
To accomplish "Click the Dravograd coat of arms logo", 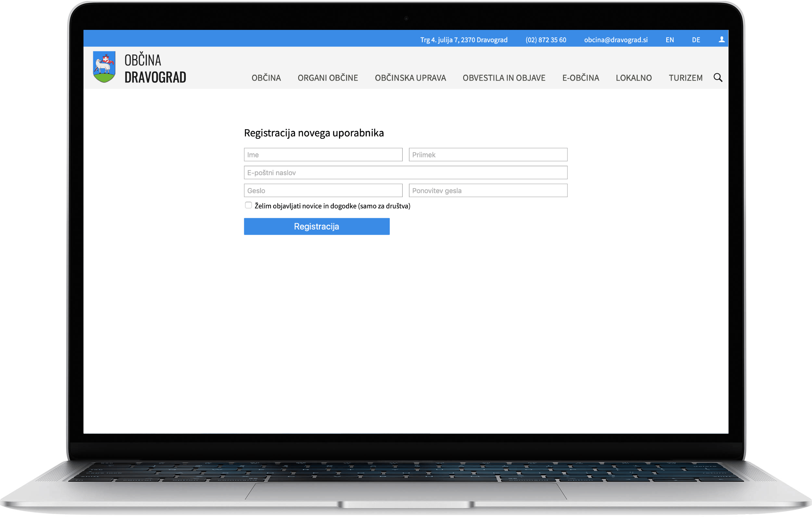I will pos(104,67).
